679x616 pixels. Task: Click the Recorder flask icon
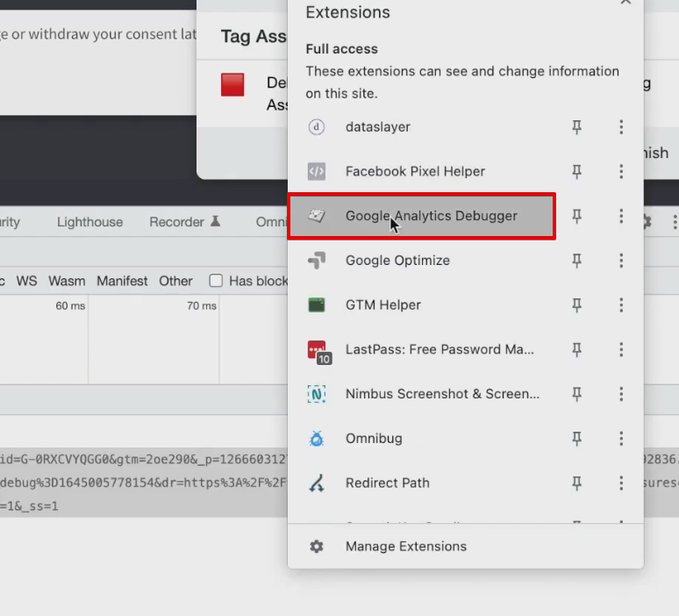[215, 221]
